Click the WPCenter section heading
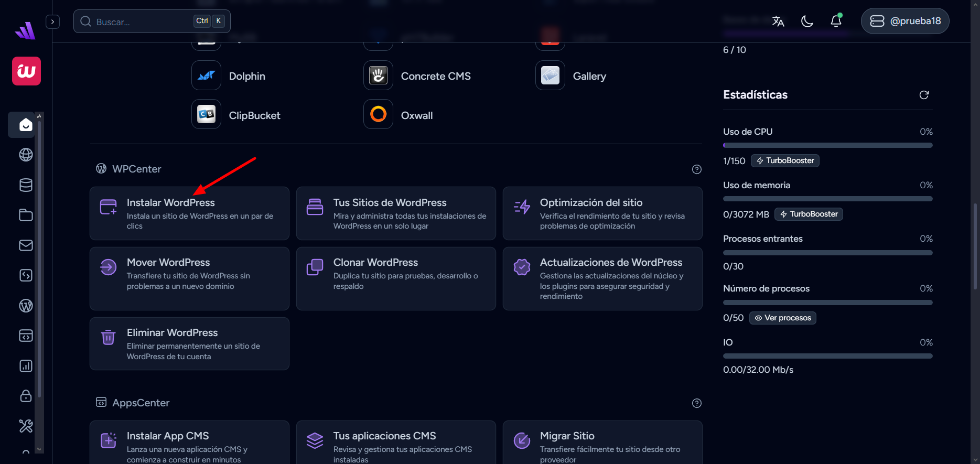Viewport: 980px width, 464px height. click(136, 169)
